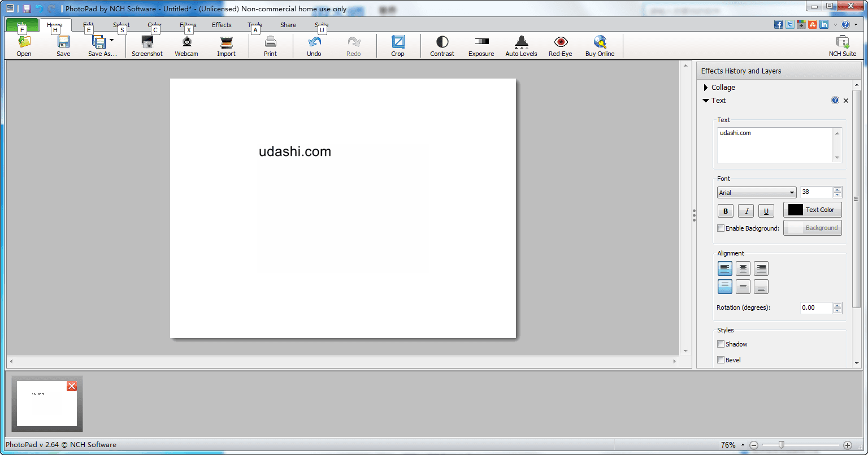Screen dimensions: 868x455
Task: Click the purple save icon in title bar
Action: [x=27, y=8]
